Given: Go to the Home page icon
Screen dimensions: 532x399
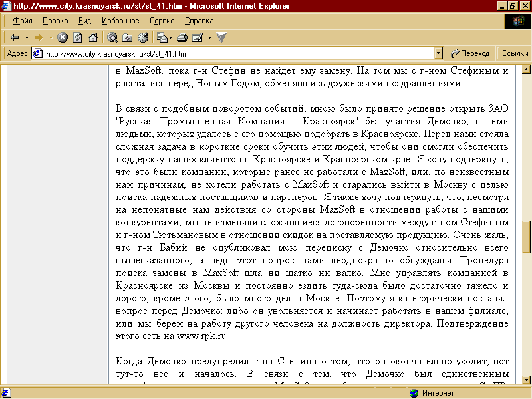Looking at the screenshot, I should pyautogui.click(x=93, y=37).
